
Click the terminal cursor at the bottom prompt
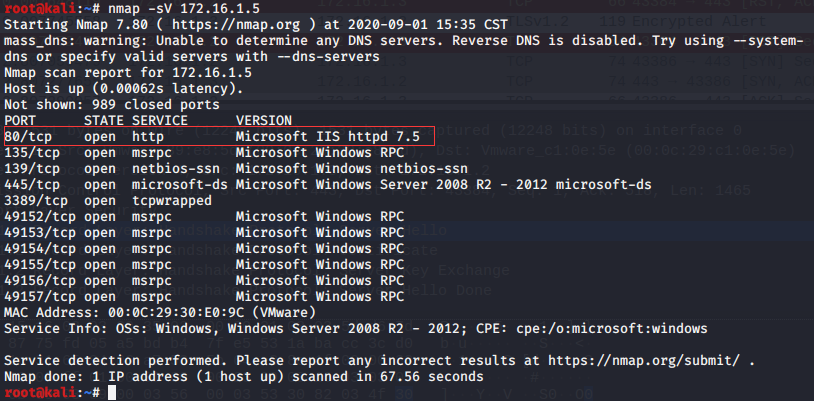tap(112, 393)
